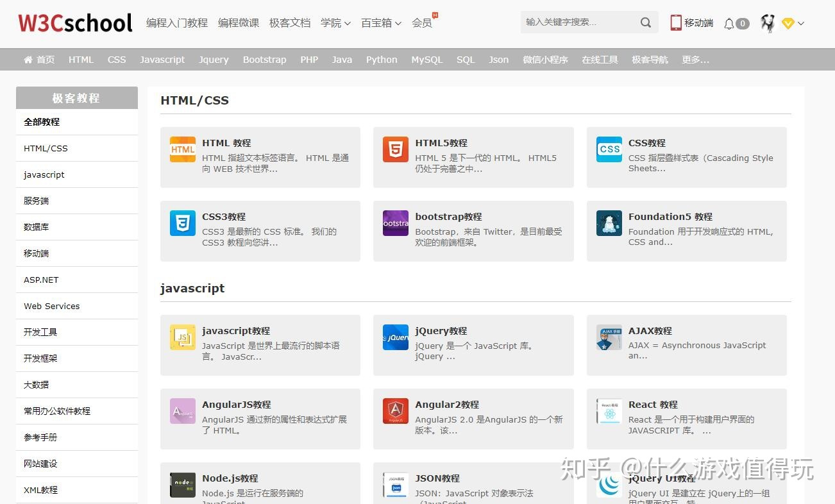Click the search magnifier icon
The height and width of the screenshot is (504, 835).
pyautogui.click(x=646, y=22)
